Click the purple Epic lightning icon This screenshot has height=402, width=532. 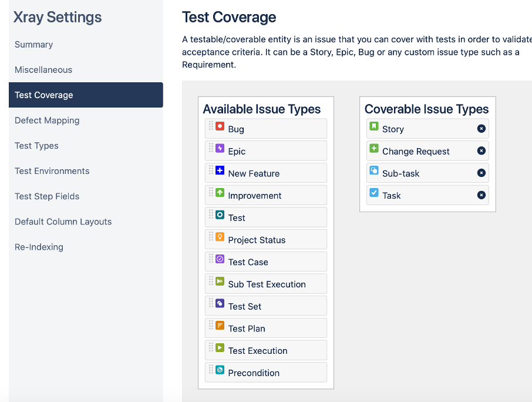(x=220, y=148)
